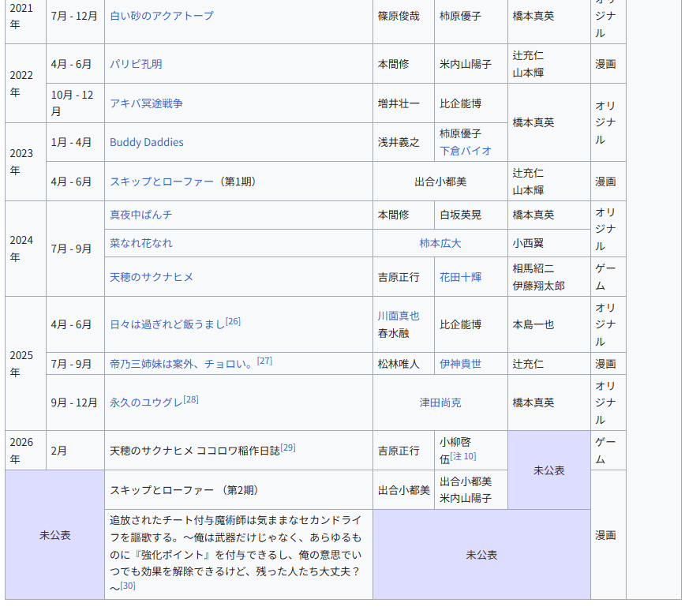Click the パリピ孔明 title link
The height and width of the screenshot is (614, 700).
136,64
